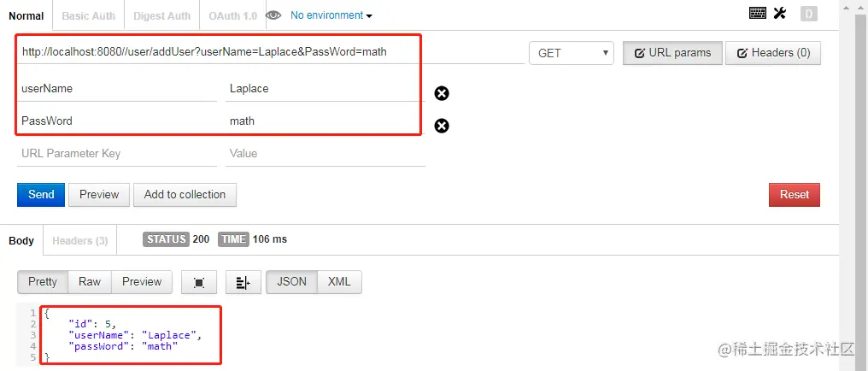The width and height of the screenshot is (868, 371).
Task: Click the math value field
Action: [325, 121]
